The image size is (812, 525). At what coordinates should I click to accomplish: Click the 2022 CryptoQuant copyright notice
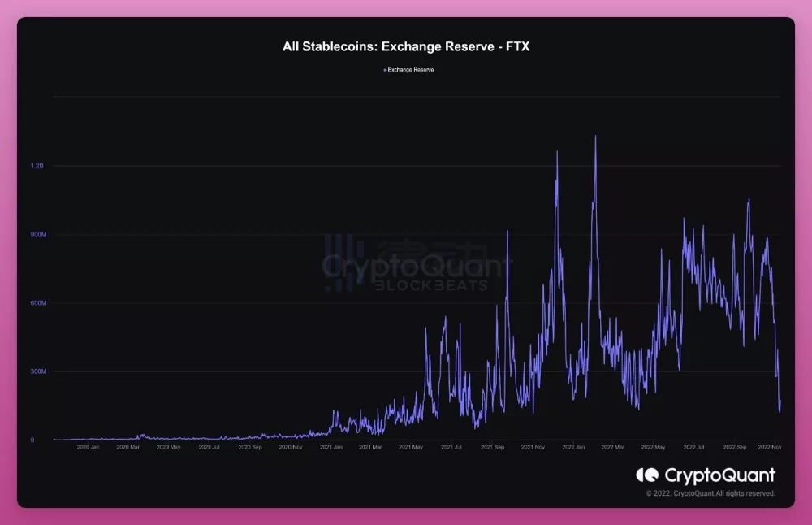710,493
